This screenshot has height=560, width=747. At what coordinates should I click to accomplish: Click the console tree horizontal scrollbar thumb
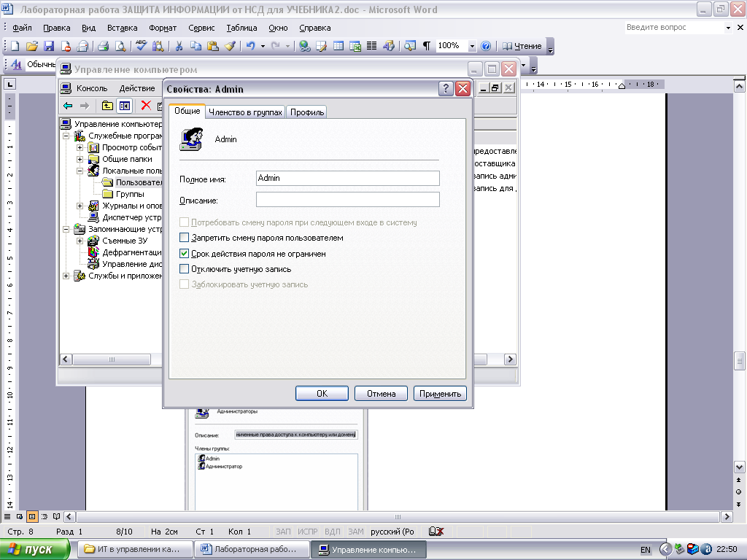pyautogui.click(x=112, y=359)
